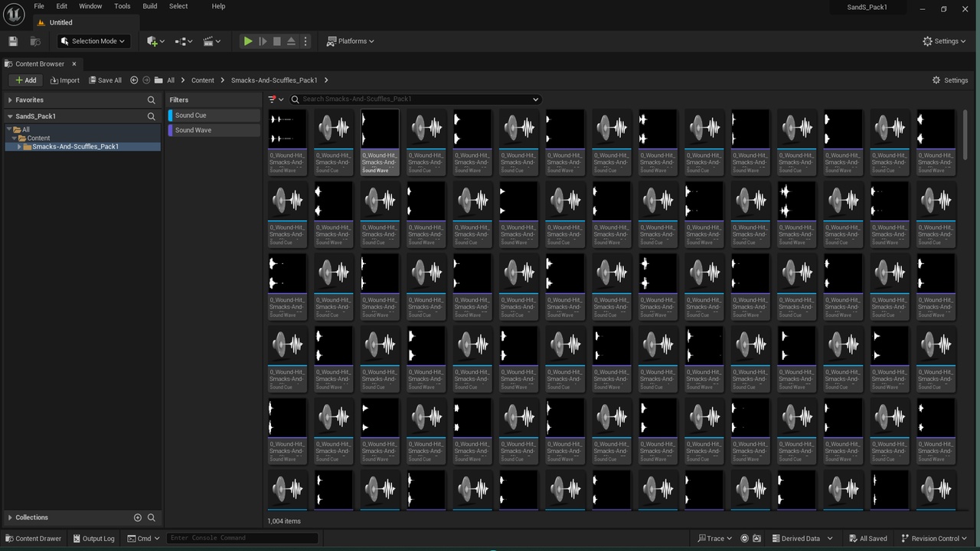
Task: Click the All breadcrumb
Action: pyautogui.click(x=171, y=80)
